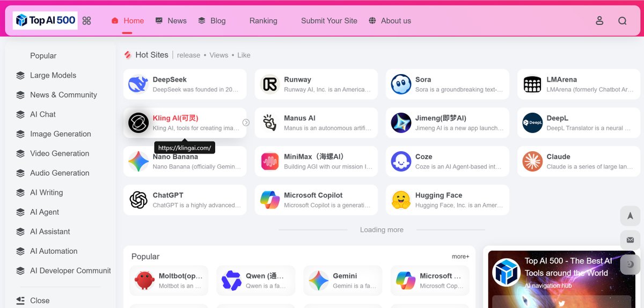Click the Twitter button on banner
The height and width of the screenshot is (308, 644).
[561, 303]
